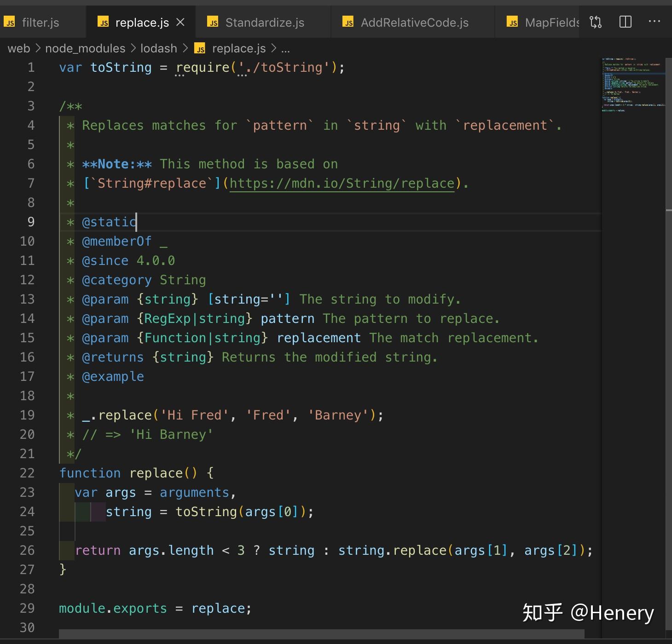672x644 pixels.
Task: Switch to the AddRelativeCode.js tab
Action: [414, 23]
